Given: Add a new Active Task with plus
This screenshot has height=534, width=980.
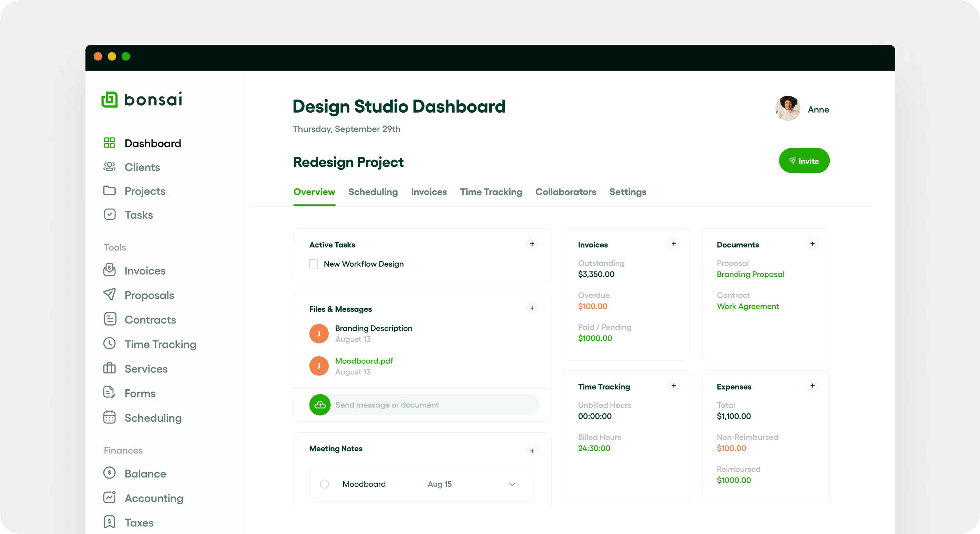Looking at the screenshot, I should point(532,244).
